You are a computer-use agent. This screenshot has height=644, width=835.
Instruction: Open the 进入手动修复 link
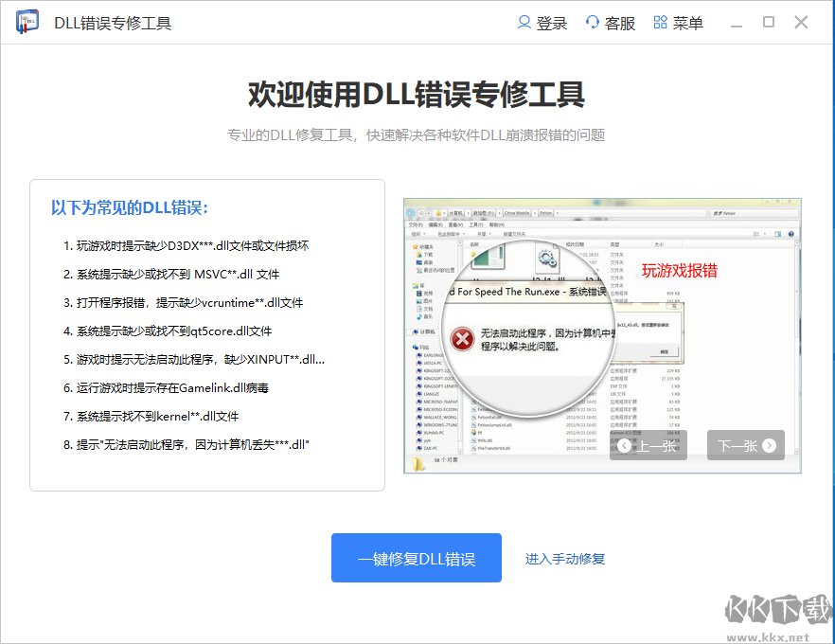tap(565, 559)
